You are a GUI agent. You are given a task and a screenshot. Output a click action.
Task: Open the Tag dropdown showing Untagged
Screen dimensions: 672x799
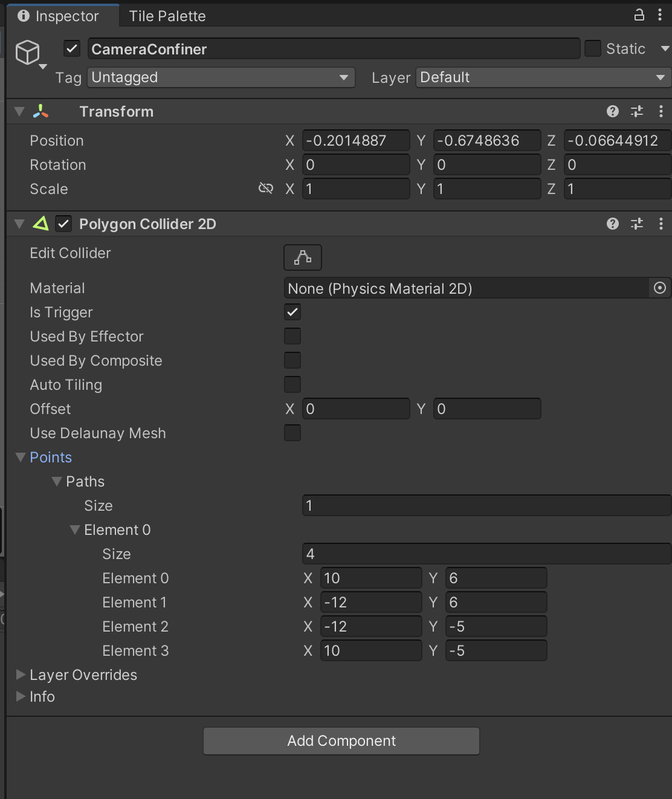(x=221, y=77)
